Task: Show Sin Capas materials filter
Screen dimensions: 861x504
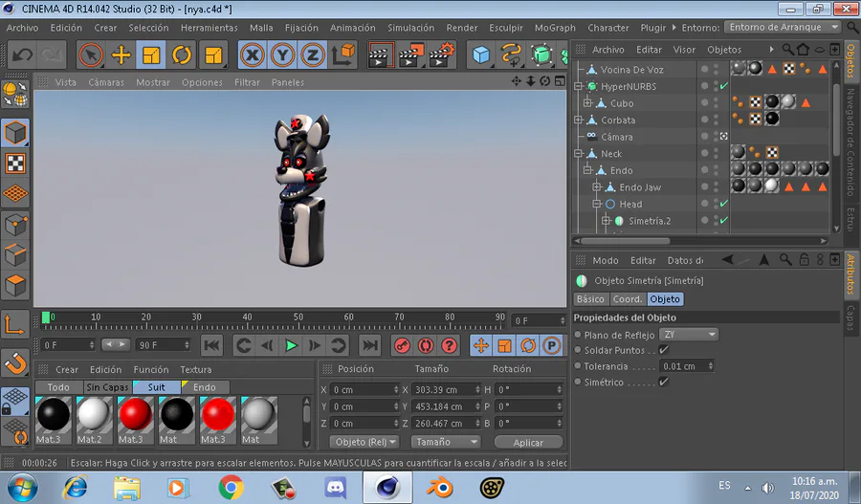Action: (x=107, y=387)
